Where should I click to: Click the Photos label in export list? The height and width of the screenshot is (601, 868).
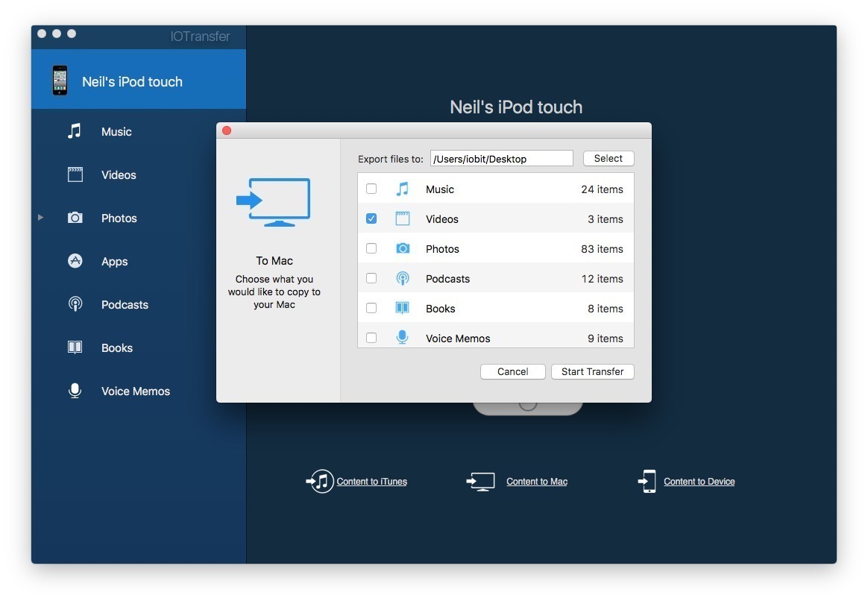click(x=442, y=249)
